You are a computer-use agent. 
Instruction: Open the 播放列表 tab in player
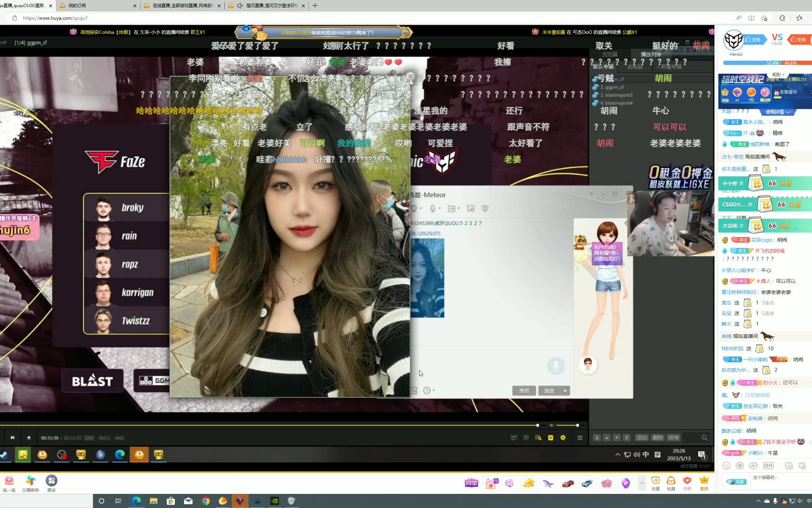click(x=651, y=54)
